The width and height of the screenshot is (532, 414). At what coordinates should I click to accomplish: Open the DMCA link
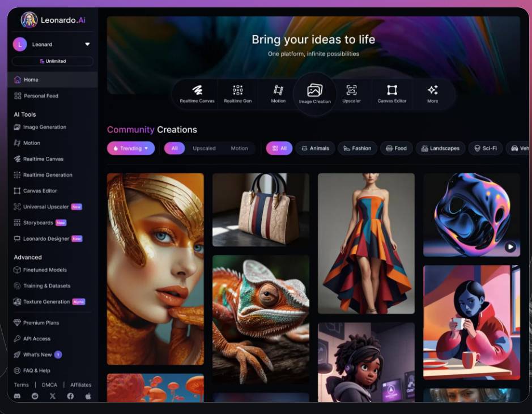coord(49,385)
